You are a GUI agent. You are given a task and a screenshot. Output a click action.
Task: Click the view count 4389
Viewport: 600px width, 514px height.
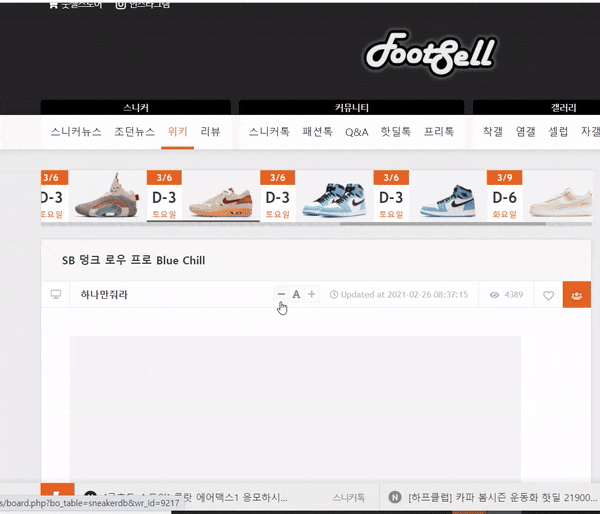514,294
